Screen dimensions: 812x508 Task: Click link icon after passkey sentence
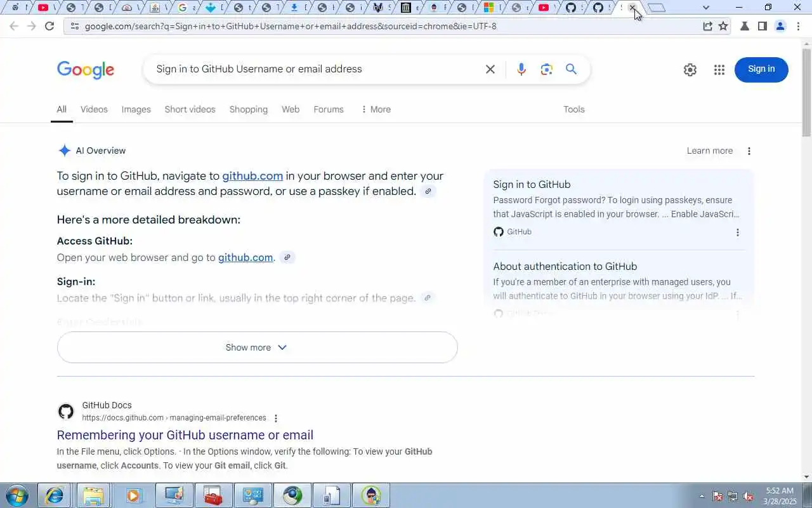429,191
